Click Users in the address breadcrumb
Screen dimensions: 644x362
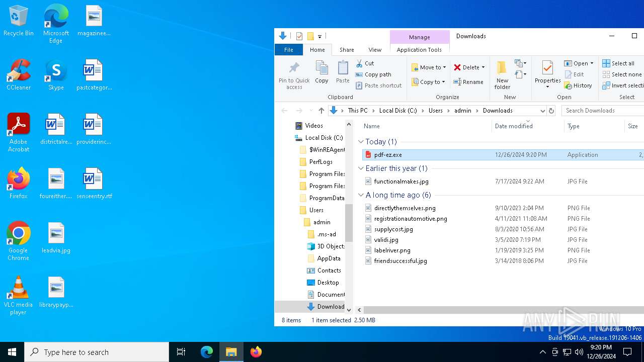436,111
